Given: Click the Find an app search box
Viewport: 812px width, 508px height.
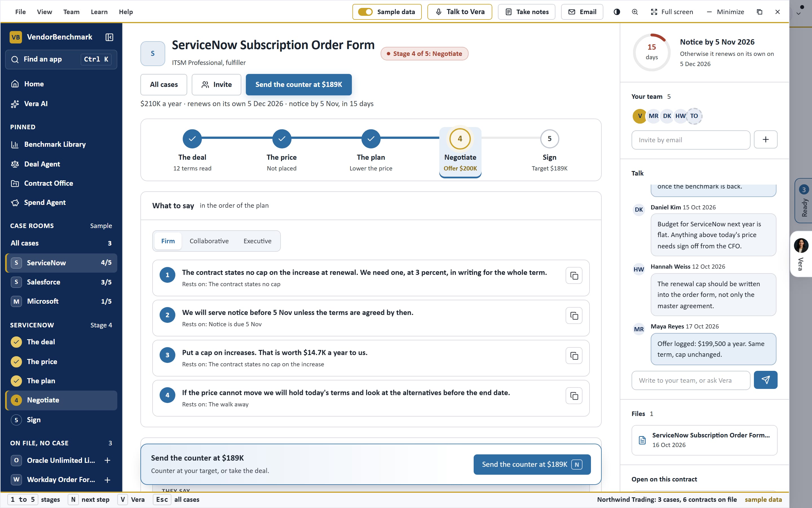Looking at the screenshot, I should 61,60.
